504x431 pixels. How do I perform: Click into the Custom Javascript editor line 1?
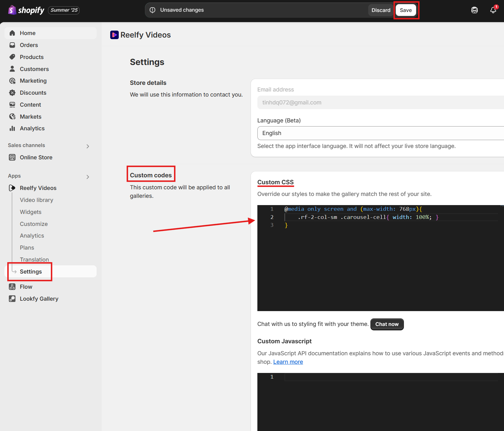392,377
